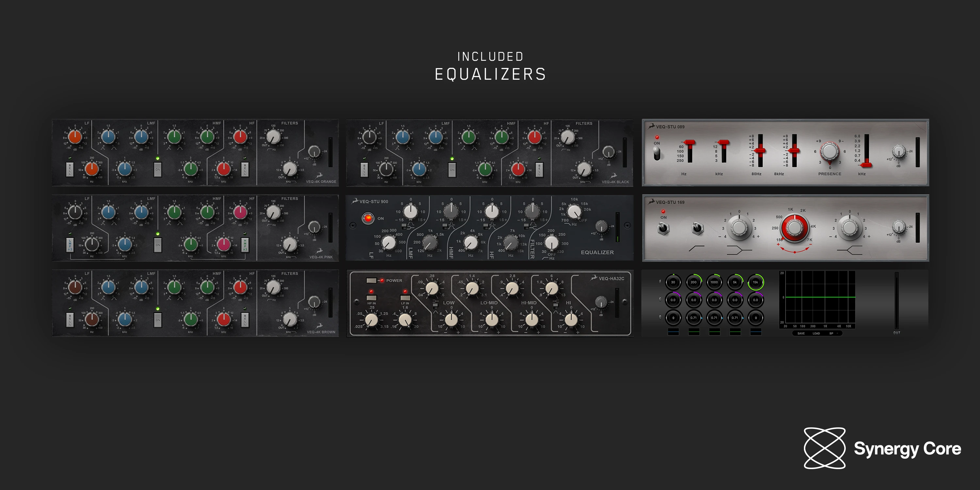Click the LO-MID gain knob on VEQ-HA32C
Viewport: 980px width, 490px height.
pyautogui.click(x=492, y=319)
